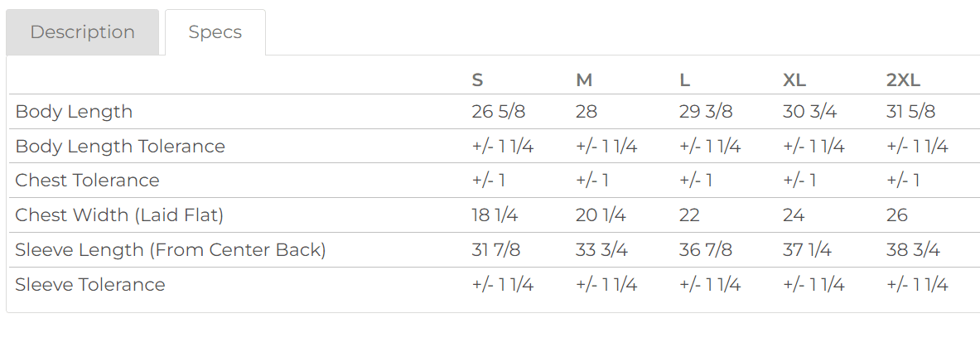Click the 2XL chest width value 26
Viewport: 980px width, 357px height.
coord(897,215)
